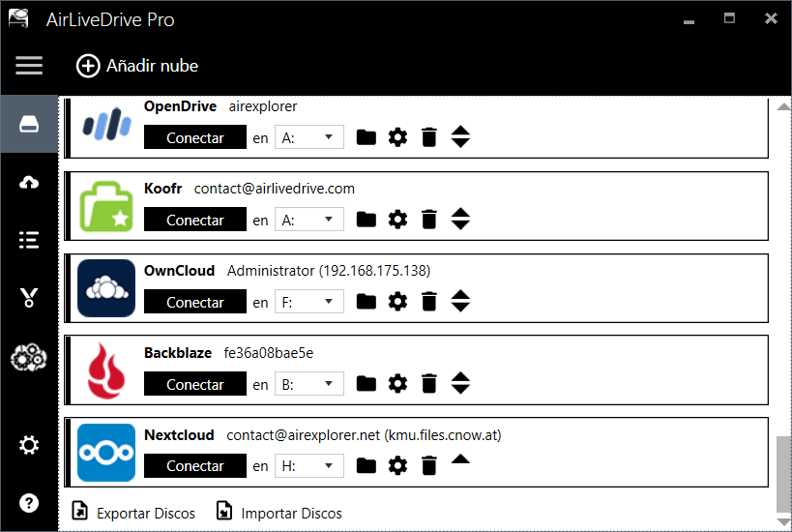Choose drive letter for OpenDrive

point(309,137)
